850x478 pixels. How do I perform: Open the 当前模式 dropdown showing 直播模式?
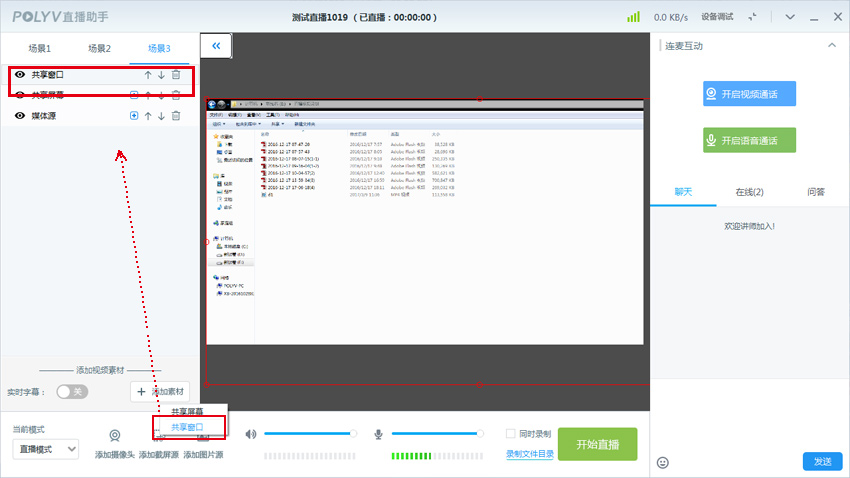coord(44,449)
